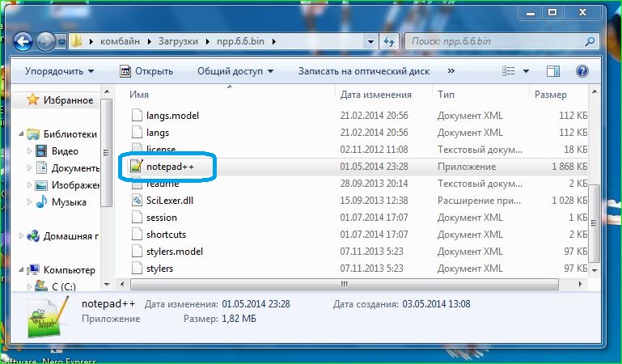Expand the Музыка library node
Screen dimensions: 622x364
click(29, 202)
